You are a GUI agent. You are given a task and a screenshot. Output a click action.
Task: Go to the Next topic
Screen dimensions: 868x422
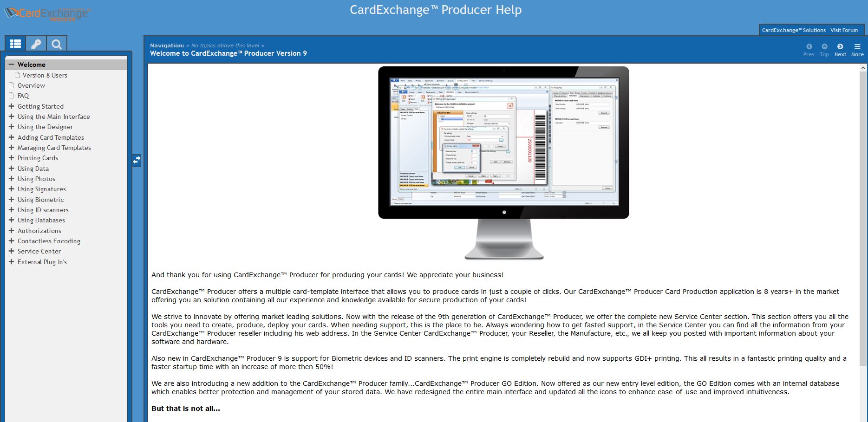[x=840, y=50]
